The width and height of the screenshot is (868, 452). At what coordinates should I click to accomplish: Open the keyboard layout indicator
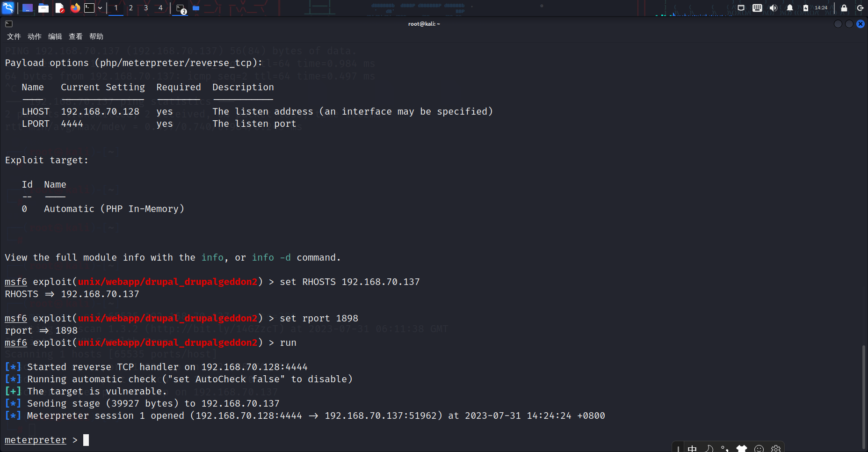758,8
